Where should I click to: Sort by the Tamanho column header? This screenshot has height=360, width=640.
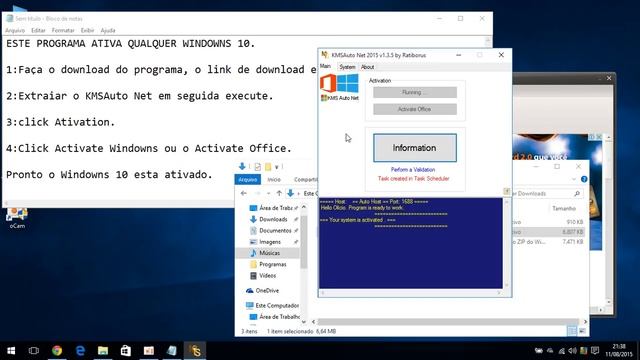point(564,208)
